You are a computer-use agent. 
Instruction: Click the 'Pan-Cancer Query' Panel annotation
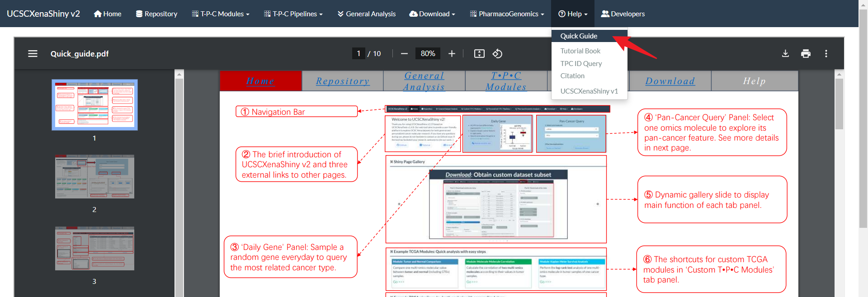712,132
